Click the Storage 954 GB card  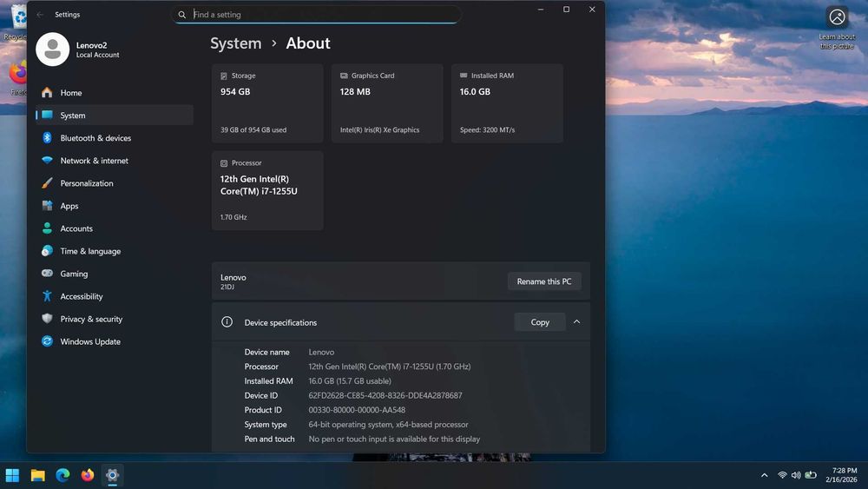click(267, 103)
